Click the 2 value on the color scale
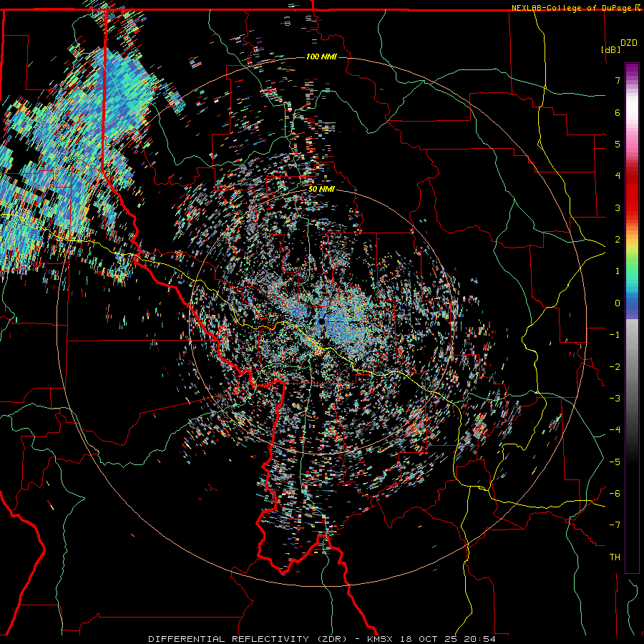Image resolution: width=644 pixels, height=644 pixels. coord(618,240)
